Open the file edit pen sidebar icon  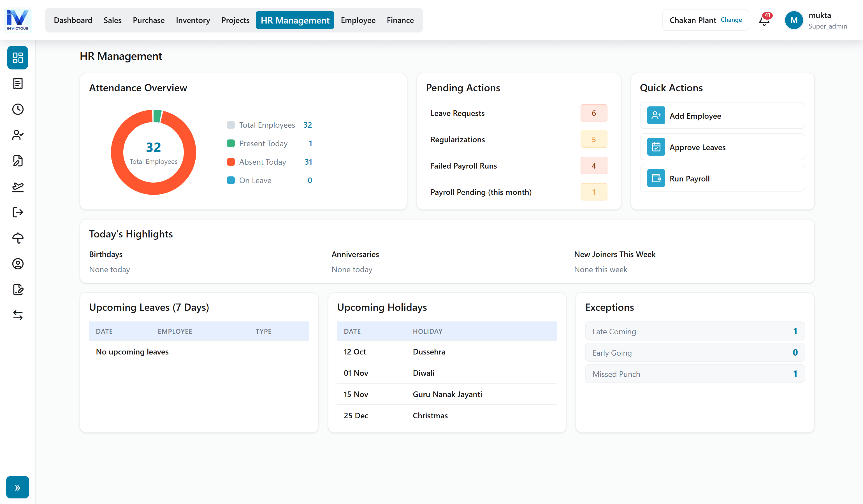pos(18,290)
